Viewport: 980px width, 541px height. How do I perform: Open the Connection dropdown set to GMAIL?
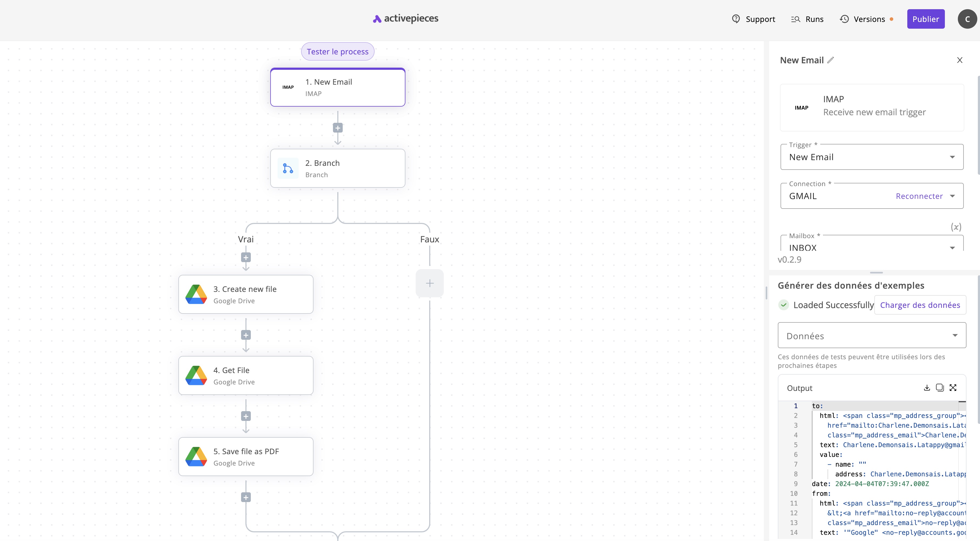(x=872, y=196)
